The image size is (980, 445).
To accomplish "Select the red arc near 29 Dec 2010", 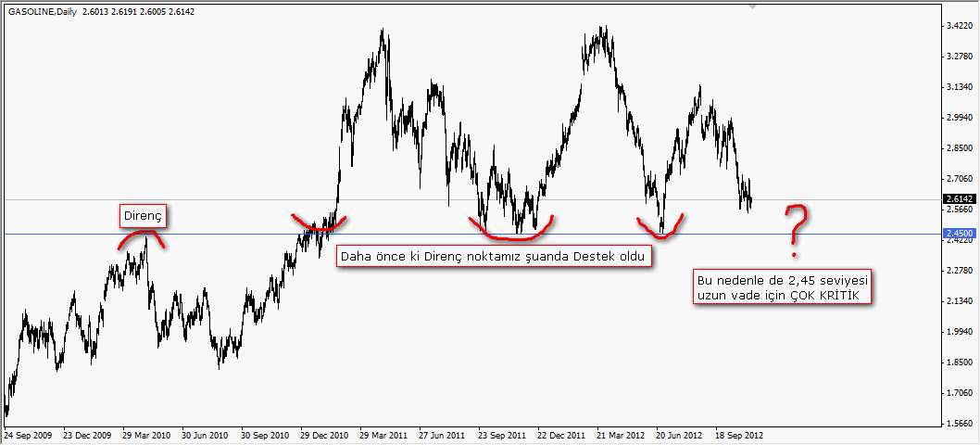I will pyautogui.click(x=318, y=225).
